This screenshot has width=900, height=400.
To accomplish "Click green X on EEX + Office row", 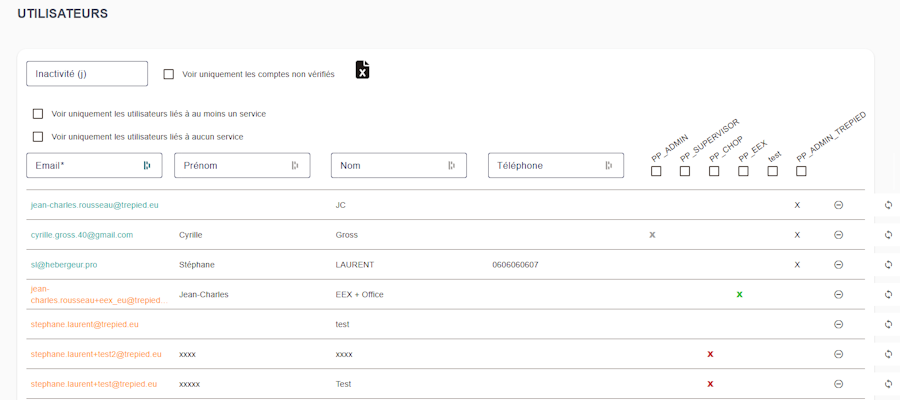I will [739, 295].
